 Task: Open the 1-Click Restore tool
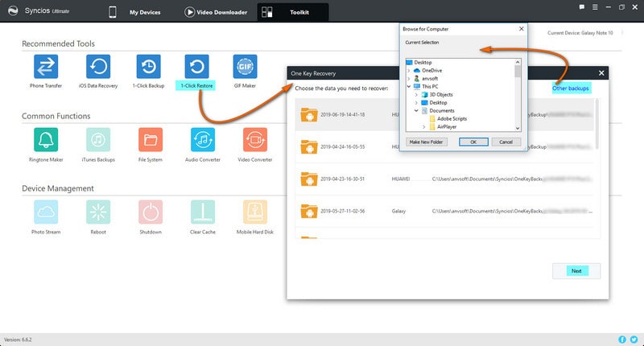coord(196,67)
